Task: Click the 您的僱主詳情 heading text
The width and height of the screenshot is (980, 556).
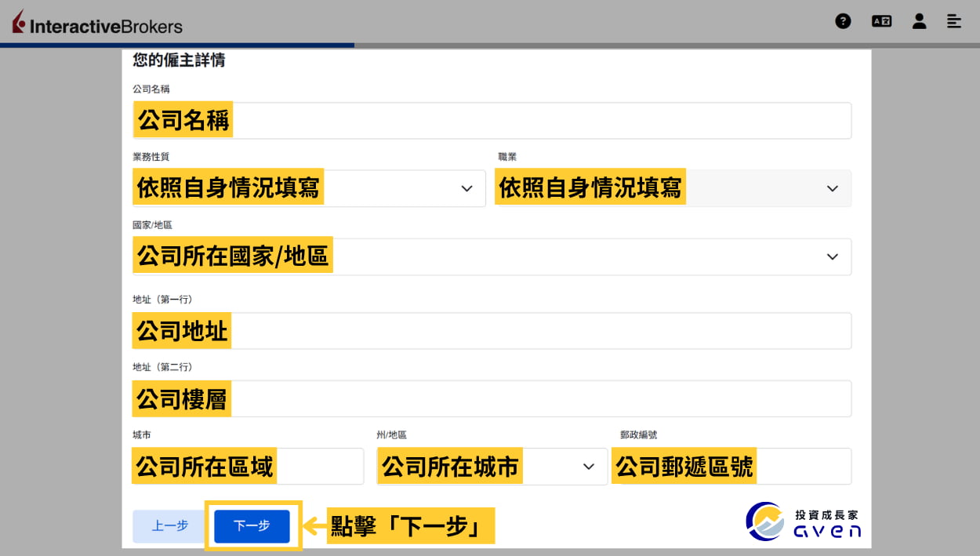Action: [179, 60]
